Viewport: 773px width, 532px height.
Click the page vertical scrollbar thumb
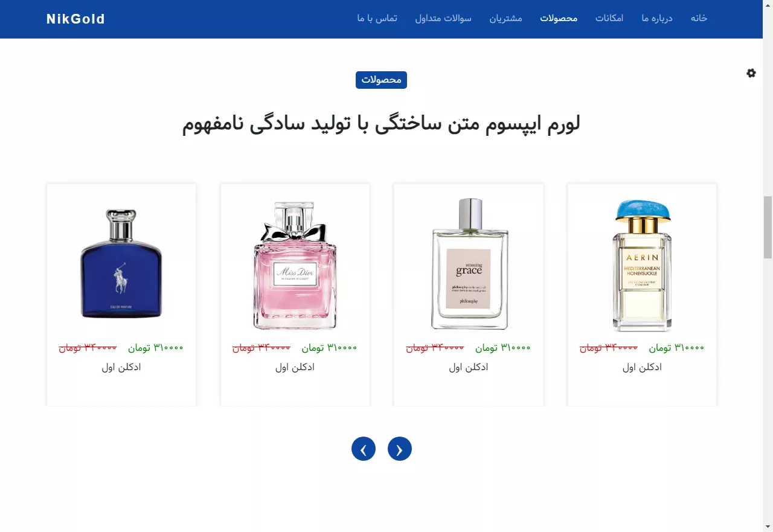point(768,227)
